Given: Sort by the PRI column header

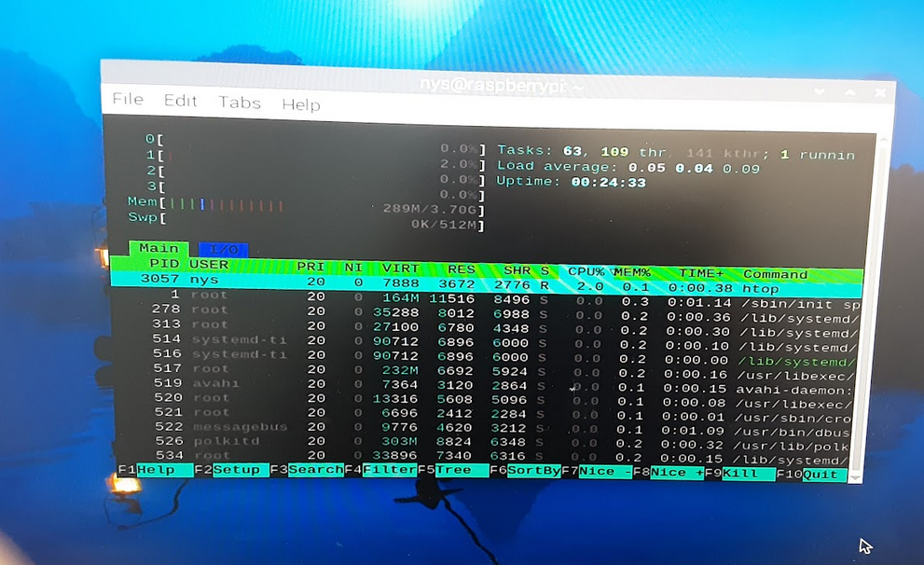Looking at the screenshot, I should click(x=310, y=267).
